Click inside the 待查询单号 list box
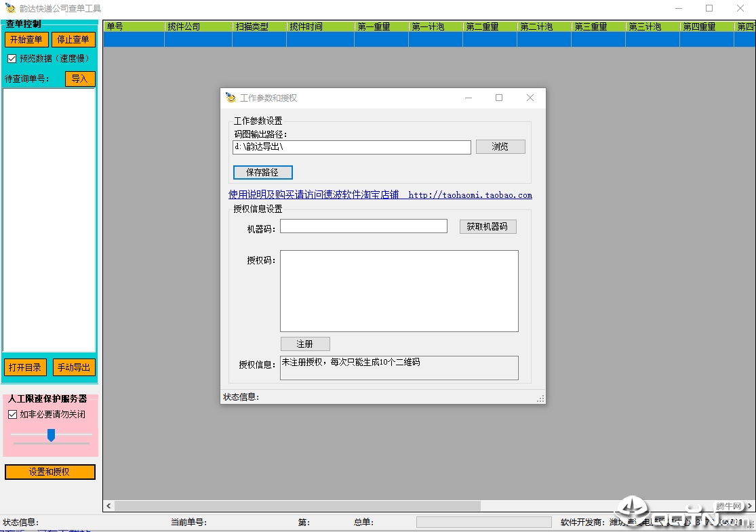This screenshot has height=532, width=756. [x=49, y=220]
